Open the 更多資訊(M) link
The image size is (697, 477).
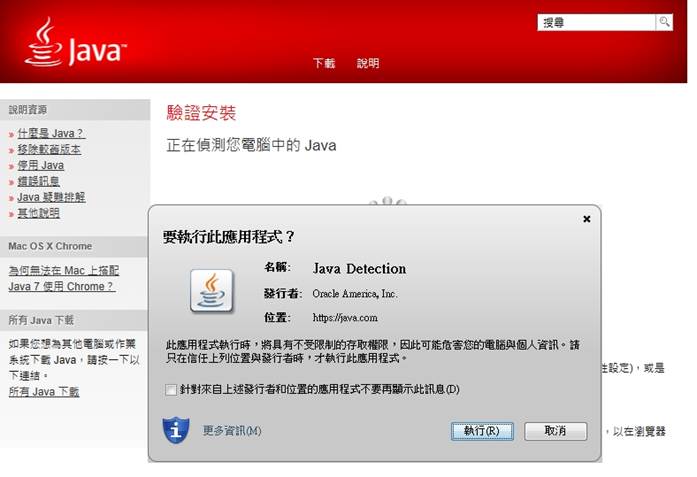(x=232, y=430)
